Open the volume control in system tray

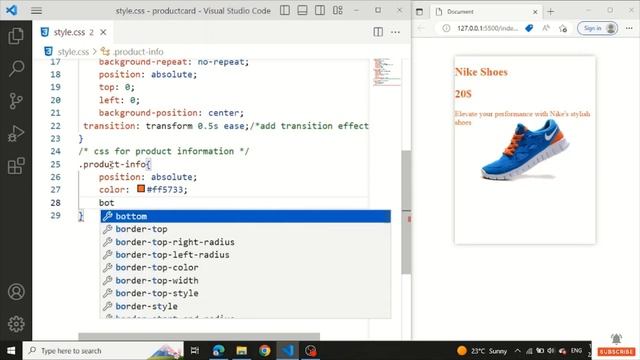pos(551,351)
